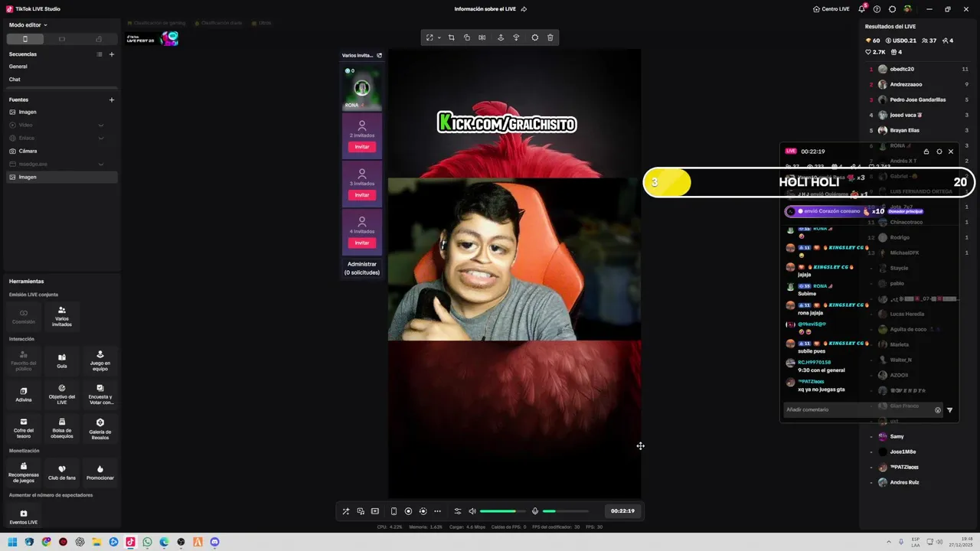The width and height of the screenshot is (980, 551).
Task: Open the help question mark icon
Action: [x=877, y=9]
